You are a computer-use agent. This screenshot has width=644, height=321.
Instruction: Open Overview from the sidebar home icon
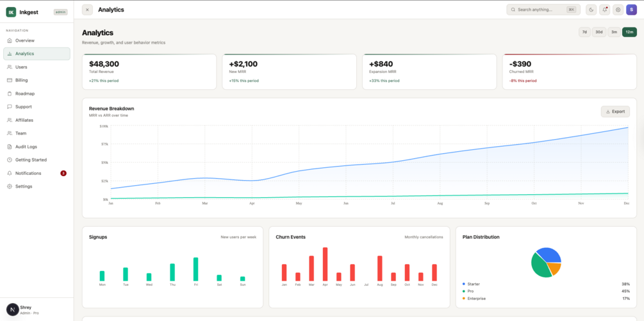click(10, 40)
